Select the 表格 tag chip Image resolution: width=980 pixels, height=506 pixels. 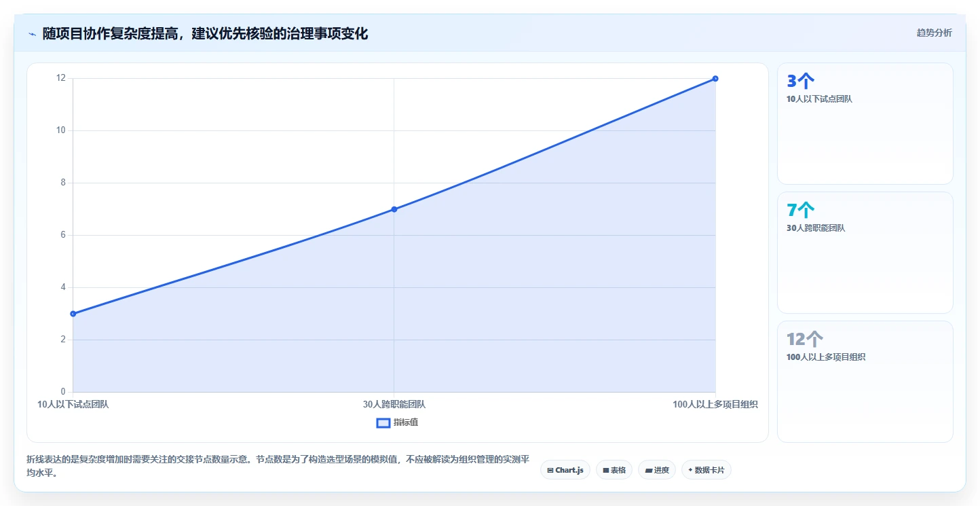coord(614,470)
